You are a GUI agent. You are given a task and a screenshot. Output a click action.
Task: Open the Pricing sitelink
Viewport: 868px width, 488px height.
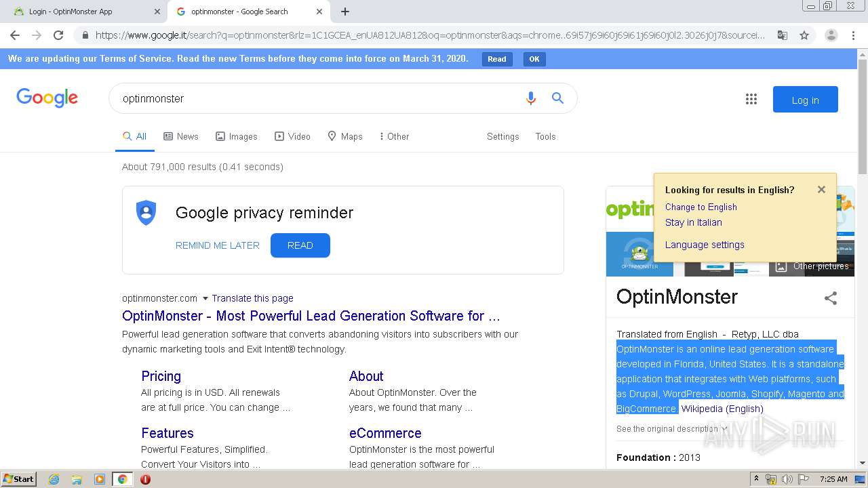(x=161, y=376)
